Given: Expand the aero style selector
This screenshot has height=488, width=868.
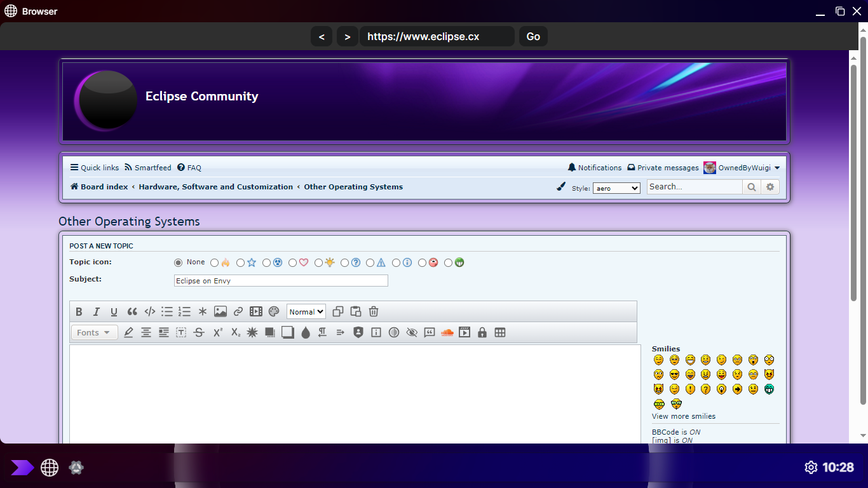Looking at the screenshot, I should click(616, 188).
